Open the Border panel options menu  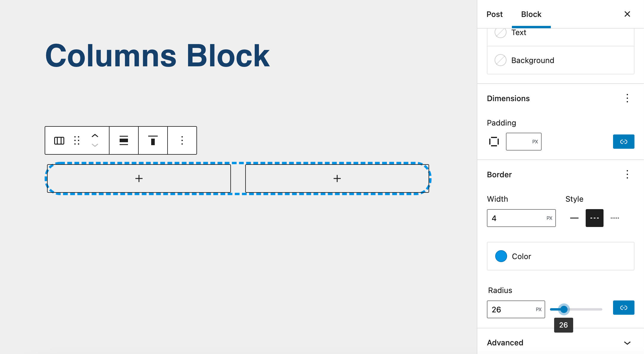pyautogui.click(x=627, y=175)
